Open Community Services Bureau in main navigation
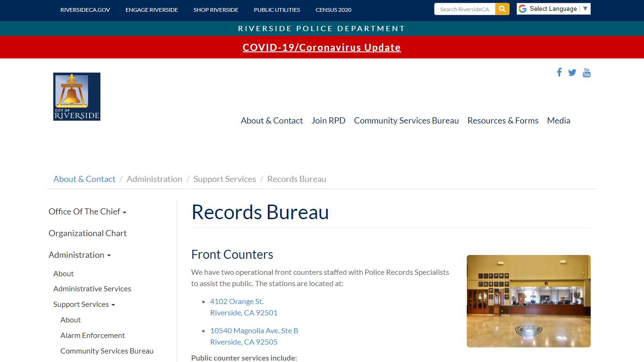 point(406,121)
